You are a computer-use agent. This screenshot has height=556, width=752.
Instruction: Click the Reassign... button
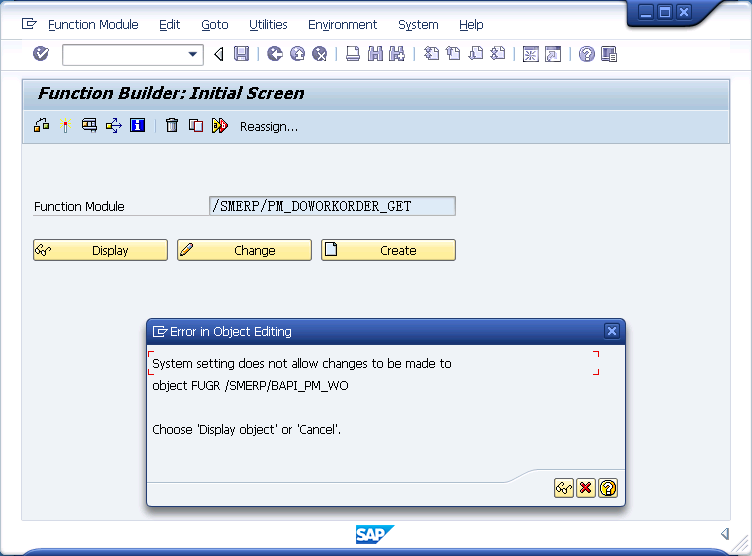(269, 127)
